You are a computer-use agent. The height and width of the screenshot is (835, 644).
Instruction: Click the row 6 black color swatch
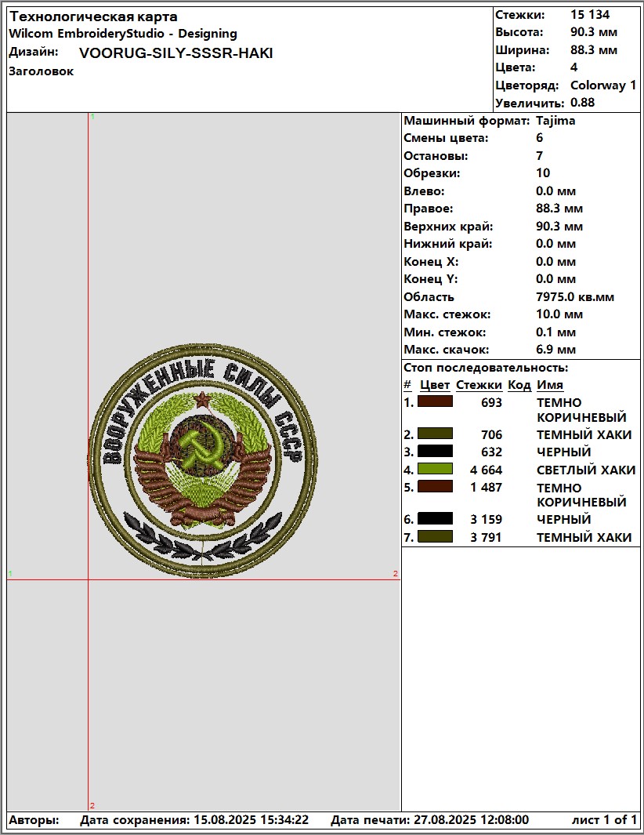click(x=435, y=518)
